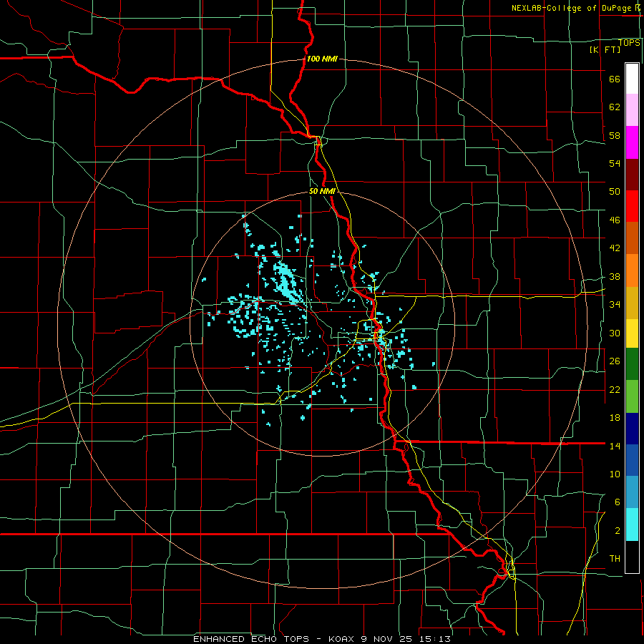Viewport: 644px width, 644px height.
Task: Click the black TH swatch in legend
Action: tap(632, 557)
